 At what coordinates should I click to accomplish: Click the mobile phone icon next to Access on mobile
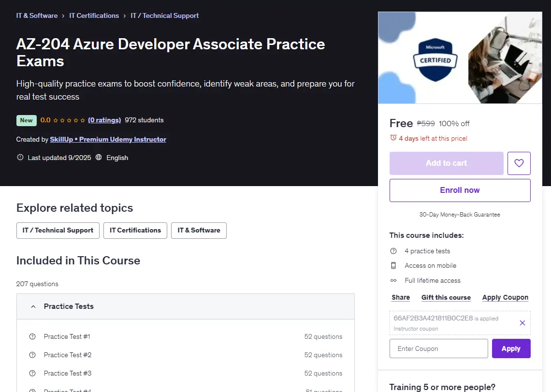393,266
